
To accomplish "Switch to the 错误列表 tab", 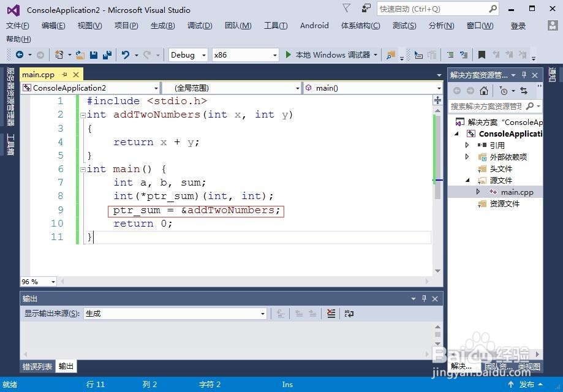I will pos(37,366).
